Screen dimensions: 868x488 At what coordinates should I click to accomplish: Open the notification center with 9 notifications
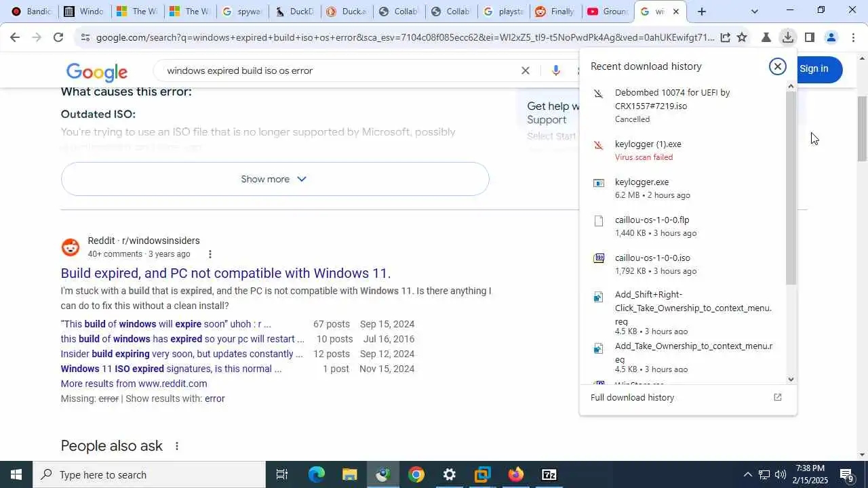coord(847,474)
